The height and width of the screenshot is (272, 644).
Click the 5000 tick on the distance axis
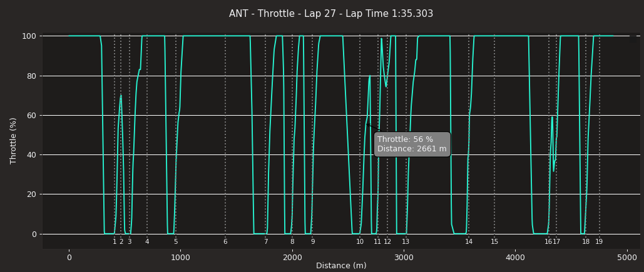click(627, 257)
